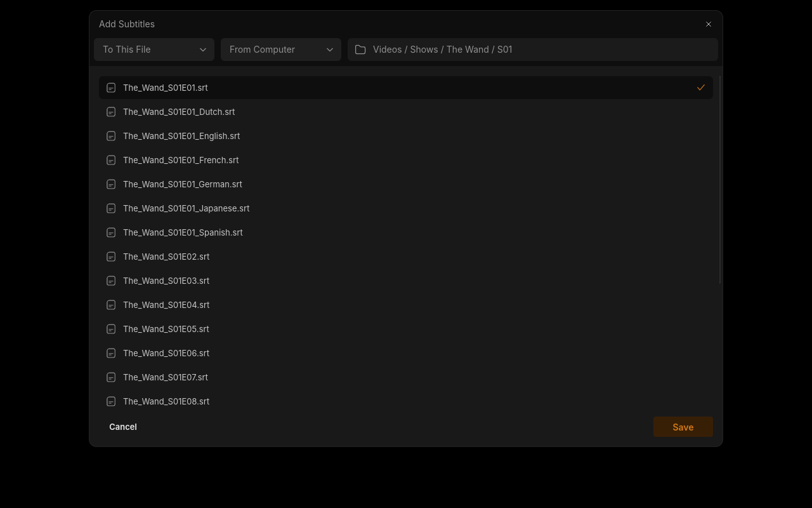
Task: Pick The_Wand_S01E05.srt filename
Action: (x=166, y=329)
